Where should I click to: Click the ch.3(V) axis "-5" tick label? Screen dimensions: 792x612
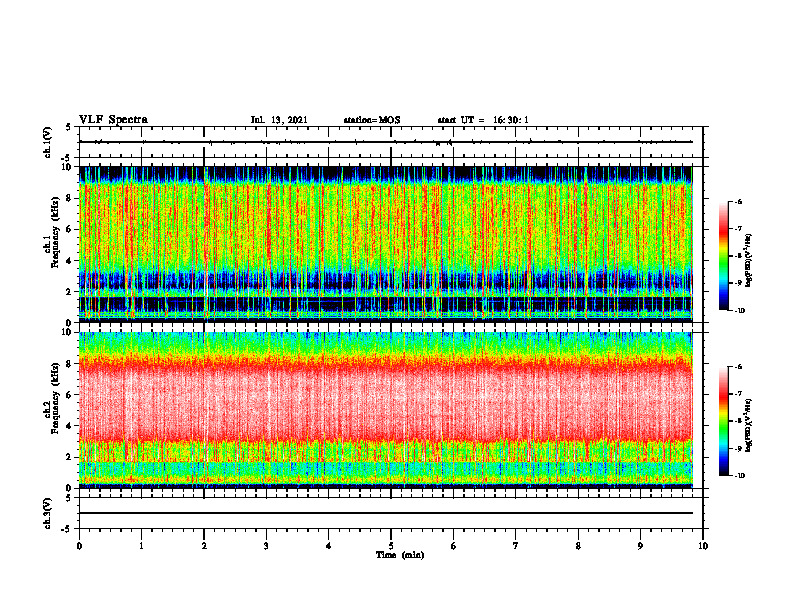tap(67, 529)
